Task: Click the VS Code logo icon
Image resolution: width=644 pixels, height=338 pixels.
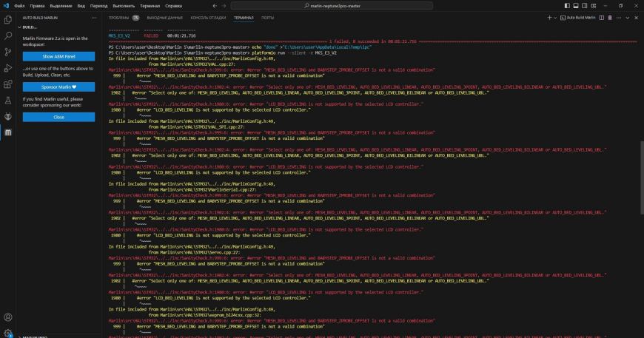Action: (x=6, y=6)
